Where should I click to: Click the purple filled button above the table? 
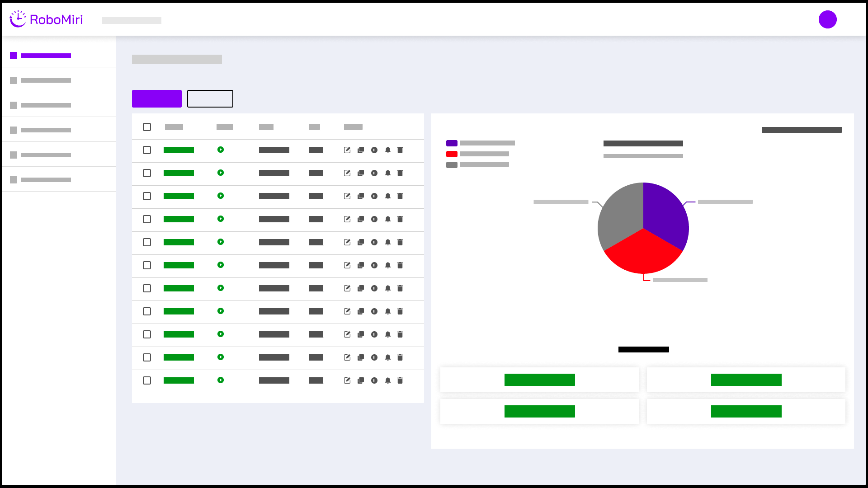[157, 99]
